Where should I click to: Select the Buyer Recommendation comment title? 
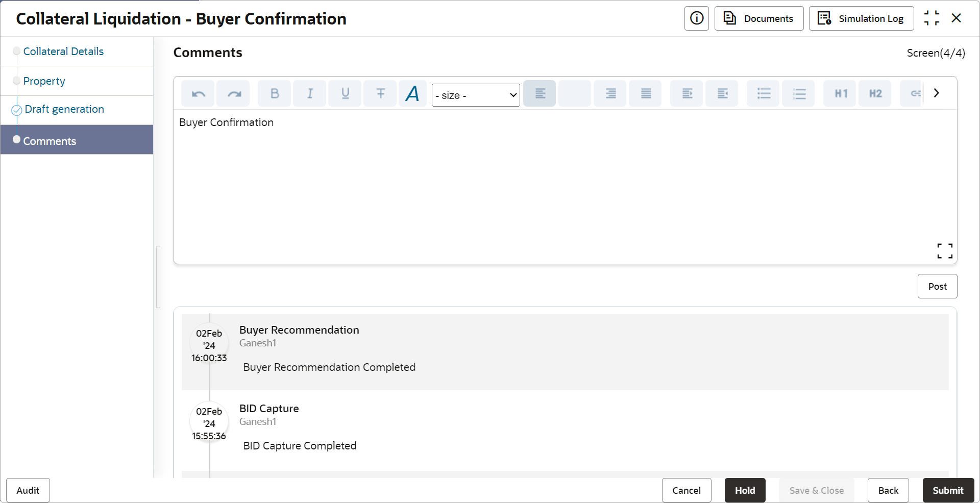click(x=299, y=330)
